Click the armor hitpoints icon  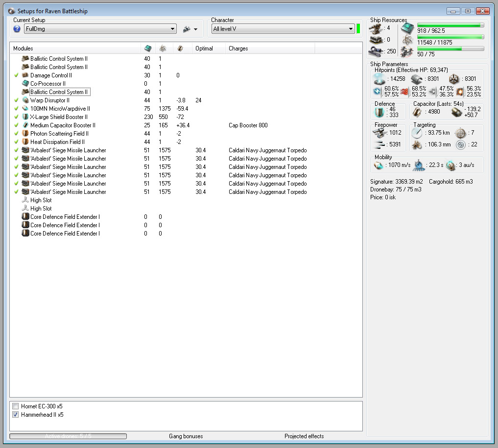coord(416,79)
